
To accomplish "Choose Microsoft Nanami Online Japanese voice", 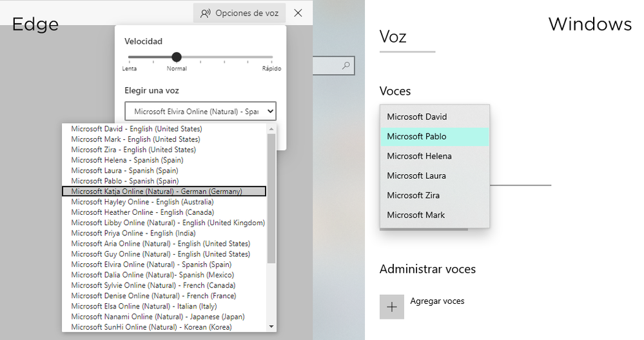I will 164,317.
